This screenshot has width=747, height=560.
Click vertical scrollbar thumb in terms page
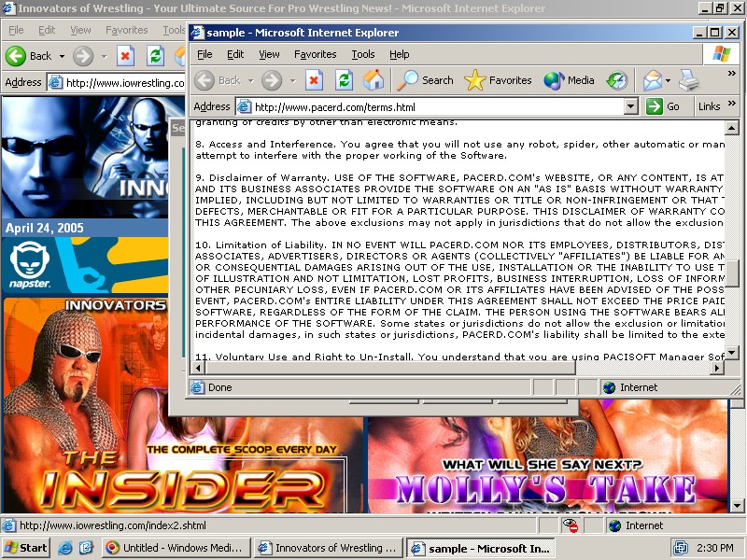coord(731,273)
